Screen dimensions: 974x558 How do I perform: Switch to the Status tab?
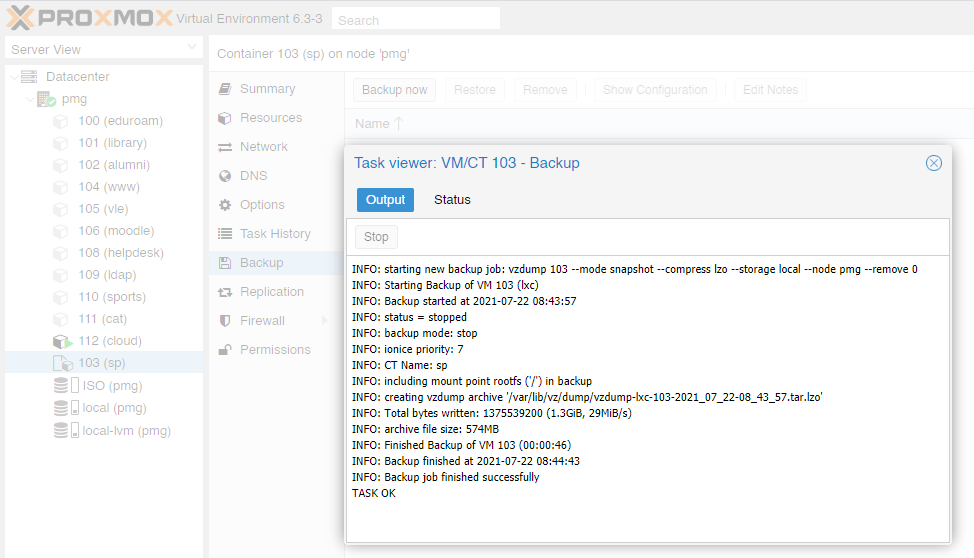(452, 200)
